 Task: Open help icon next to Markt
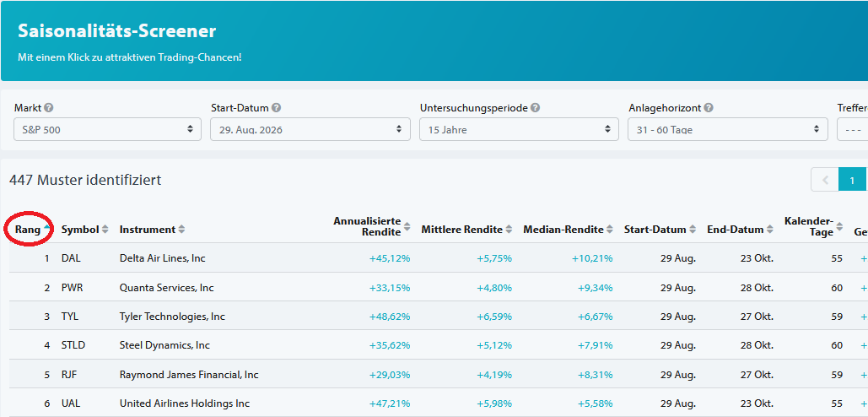(x=49, y=108)
